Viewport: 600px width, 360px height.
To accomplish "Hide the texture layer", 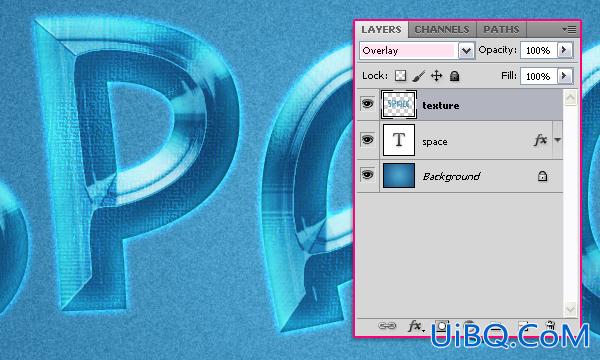I will tap(368, 104).
